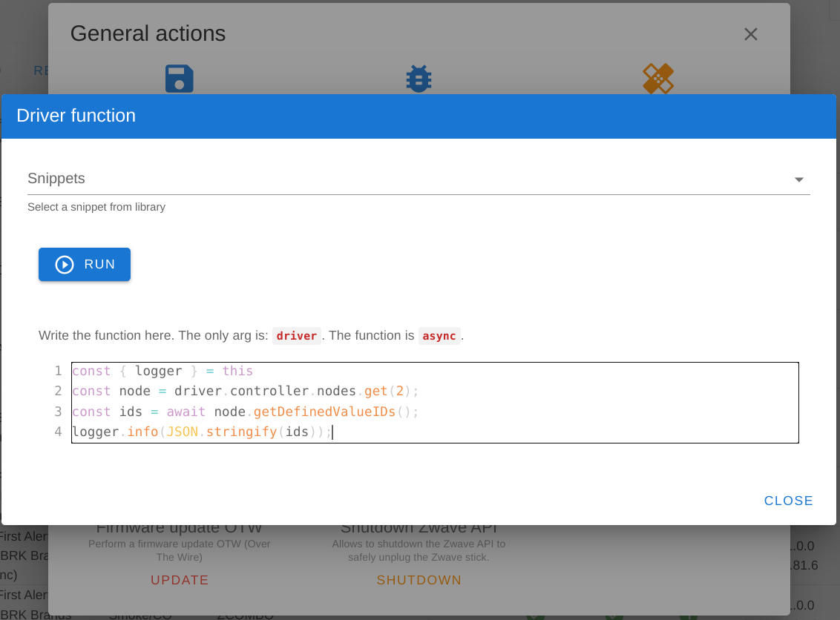The image size is (840, 620).
Task: Click the CLOSE button of Driver function
Action: [788, 501]
